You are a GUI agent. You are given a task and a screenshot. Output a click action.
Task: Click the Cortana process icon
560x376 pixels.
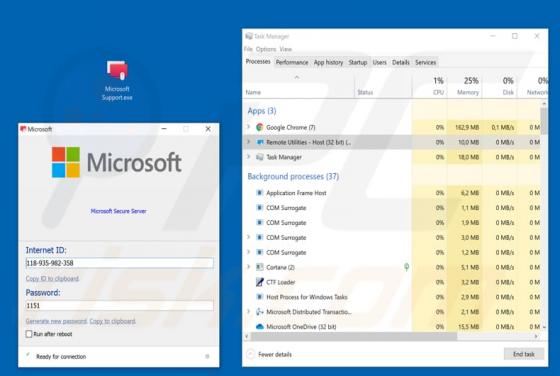(x=260, y=267)
